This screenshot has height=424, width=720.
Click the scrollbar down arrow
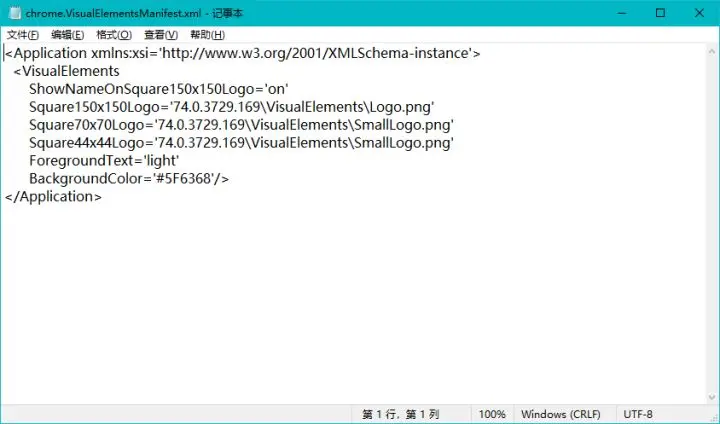click(712, 397)
